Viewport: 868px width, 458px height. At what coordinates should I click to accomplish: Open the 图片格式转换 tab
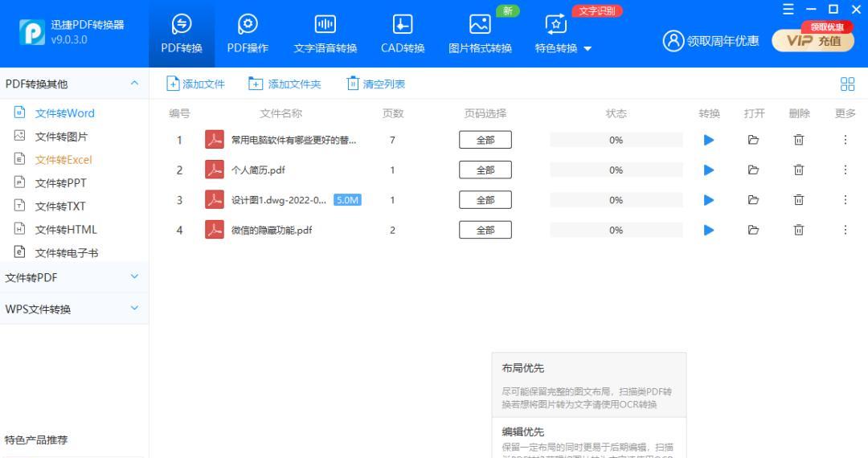tap(480, 34)
